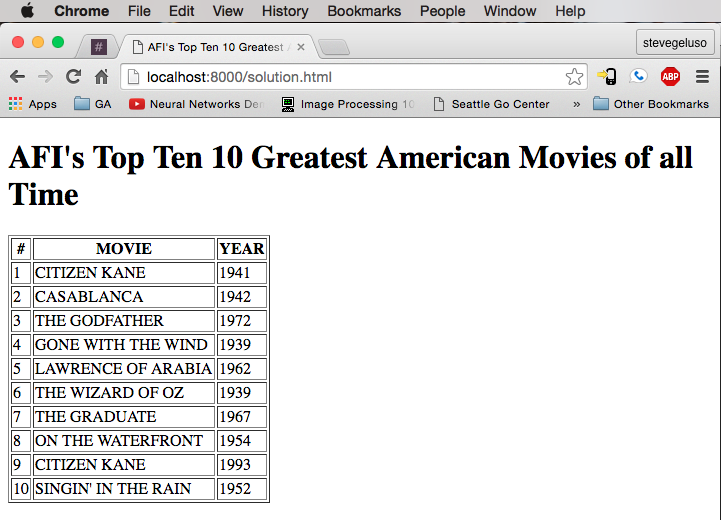Open the Help menu
The width and height of the screenshot is (721, 520).
coord(570,11)
